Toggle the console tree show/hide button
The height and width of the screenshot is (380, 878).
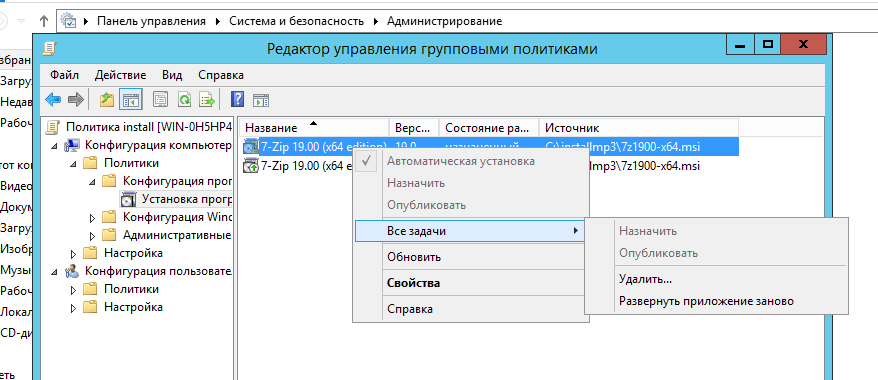point(130,100)
